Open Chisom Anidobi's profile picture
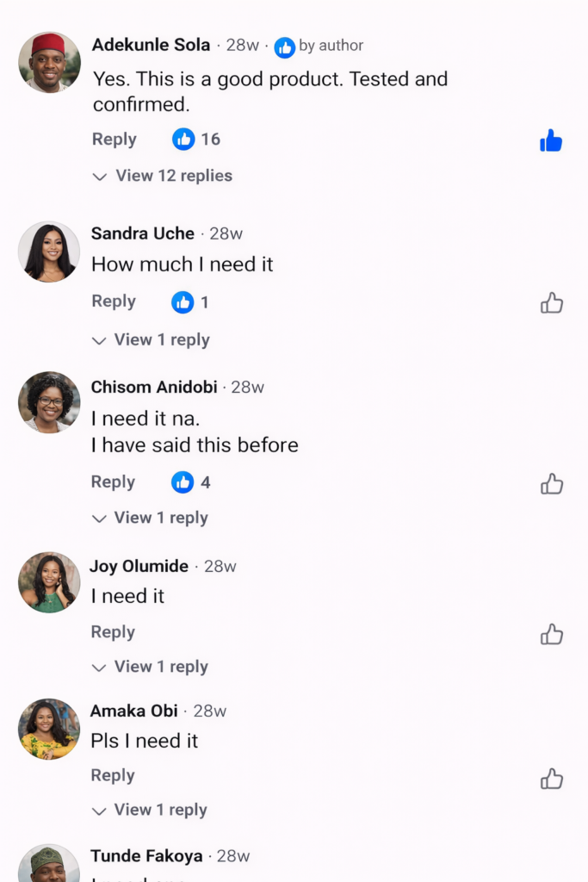 (x=49, y=402)
